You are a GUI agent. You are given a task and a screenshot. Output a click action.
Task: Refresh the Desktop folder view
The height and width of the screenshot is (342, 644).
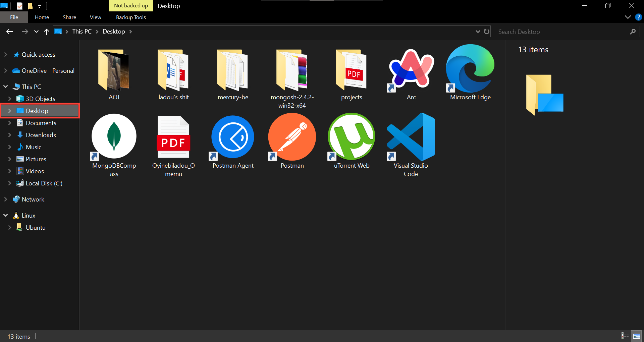coord(487,32)
